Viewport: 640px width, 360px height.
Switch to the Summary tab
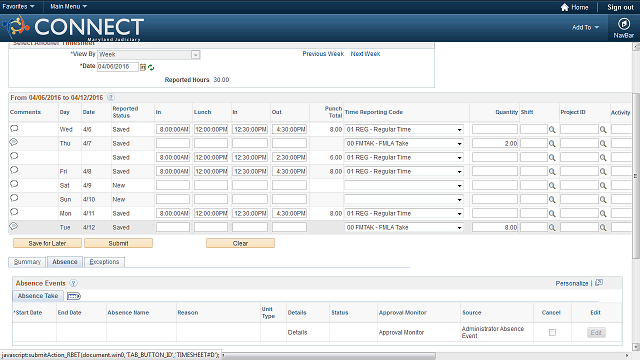pos(27,262)
